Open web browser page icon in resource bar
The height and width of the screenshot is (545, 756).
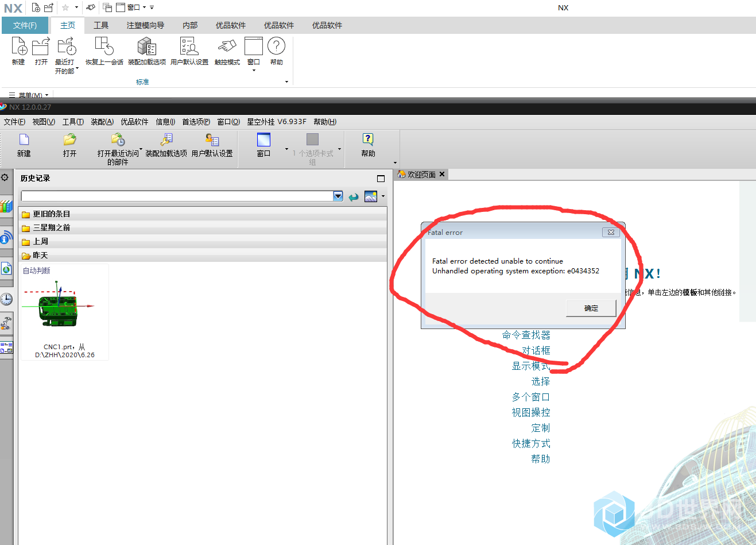click(6, 268)
